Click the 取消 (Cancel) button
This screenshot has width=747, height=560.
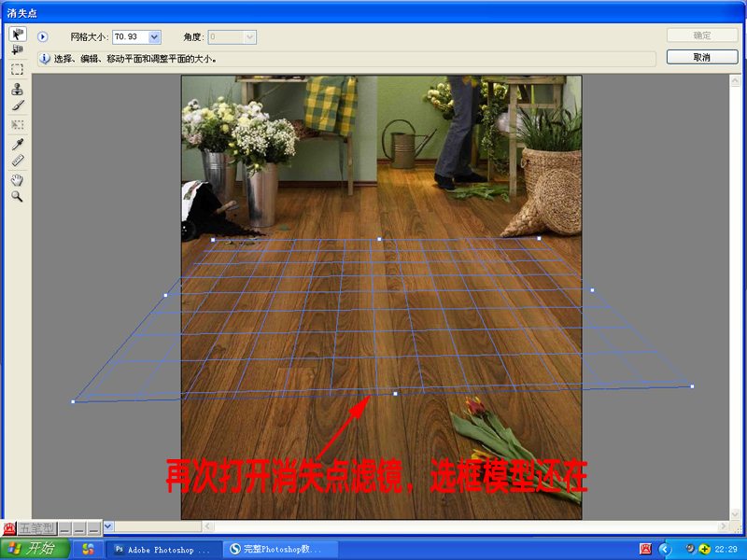pos(702,57)
